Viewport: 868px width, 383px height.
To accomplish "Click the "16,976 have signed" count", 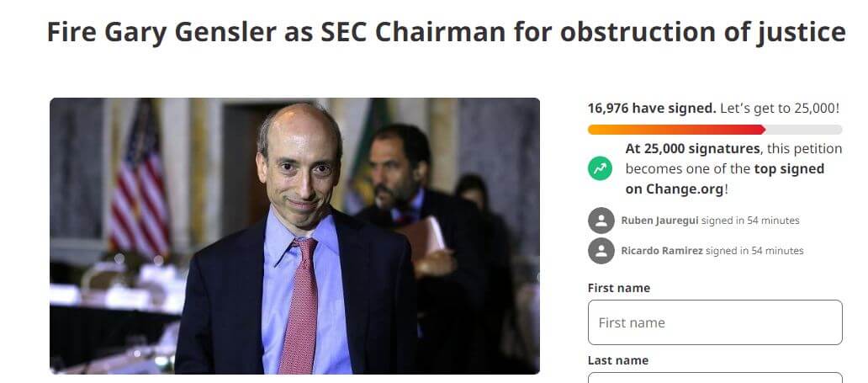I will point(652,108).
